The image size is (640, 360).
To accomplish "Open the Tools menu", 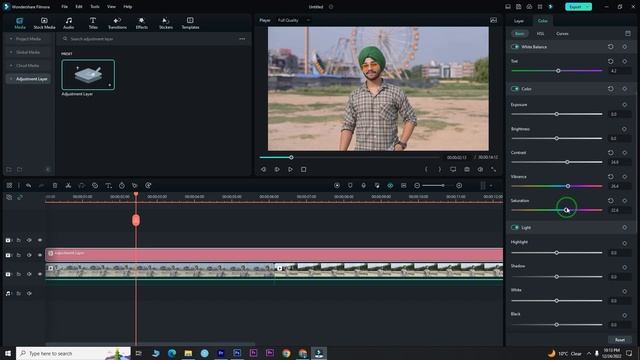I will (x=95, y=7).
